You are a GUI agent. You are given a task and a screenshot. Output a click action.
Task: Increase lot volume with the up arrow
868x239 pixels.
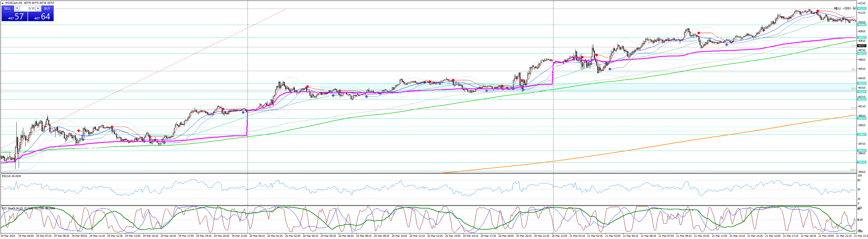point(38,8)
